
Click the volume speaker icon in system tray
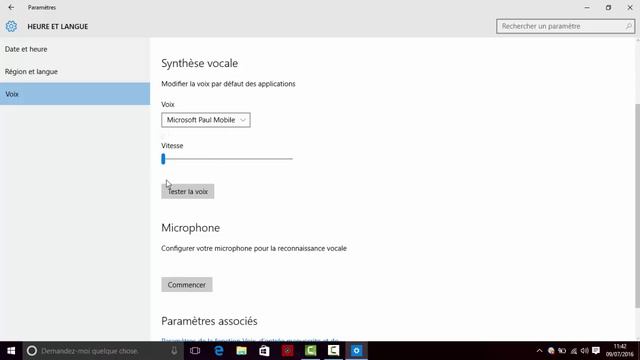tap(584, 351)
